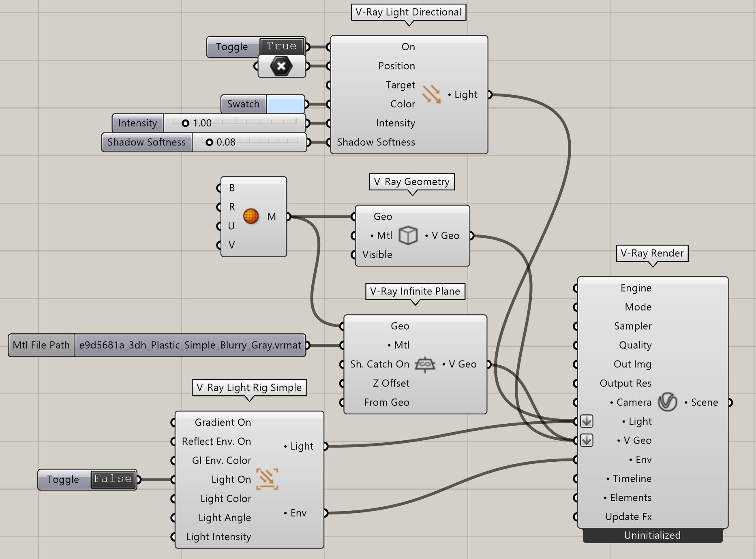Click the V-Ray Geometry group label

click(412, 181)
